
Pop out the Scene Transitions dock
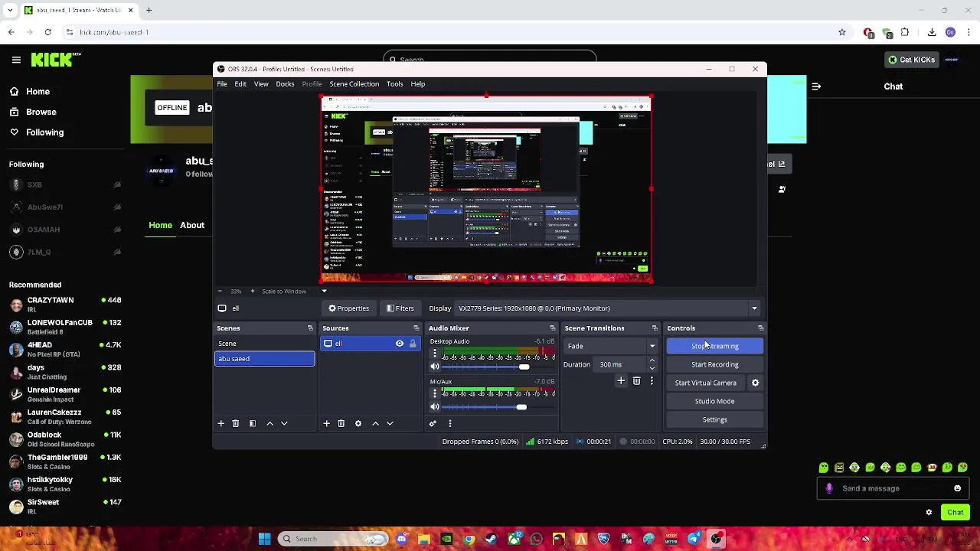coord(655,328)
